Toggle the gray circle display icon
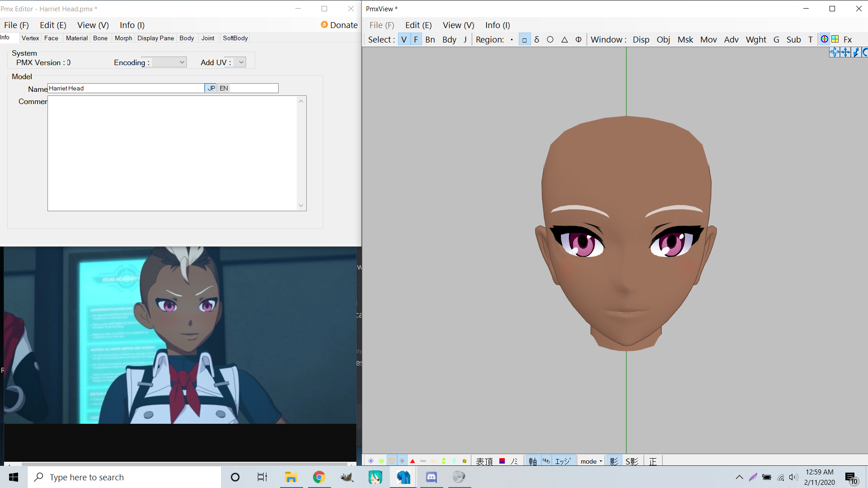Screen dimensions: 868x488 click(x=402, y=461)
